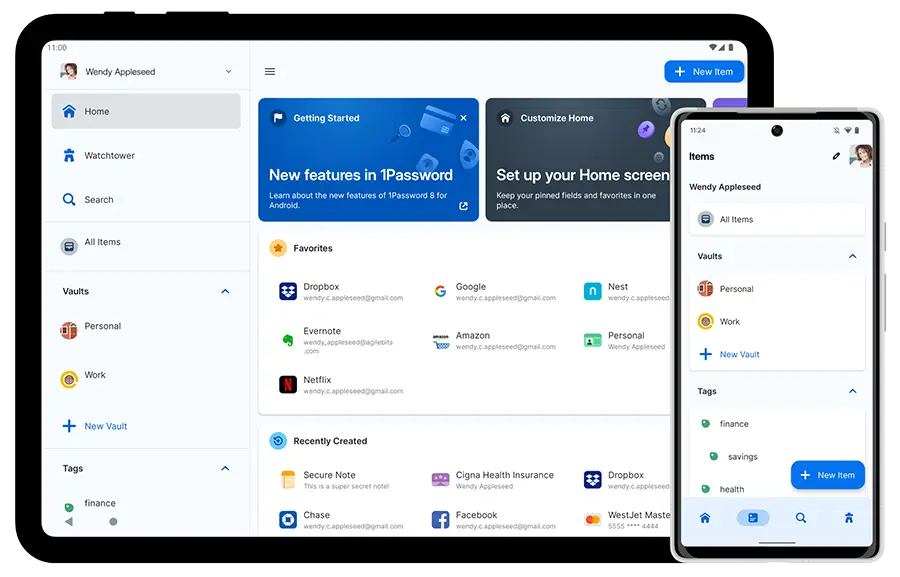
Task: Open WestJet Mastercard item
Action: pyautogui.click(x=627, y=520)
